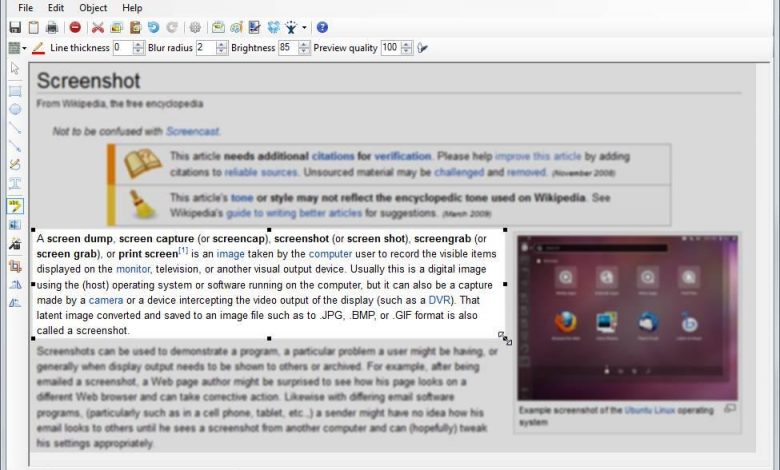Increase Brightness with the up arrow
Screen dimensions: 780x470
304,45
